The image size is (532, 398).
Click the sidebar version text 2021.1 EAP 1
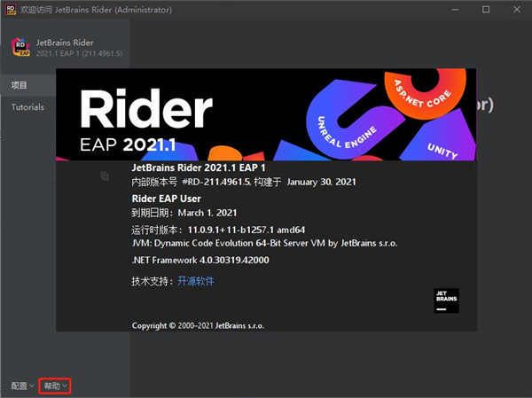(78, 53)
